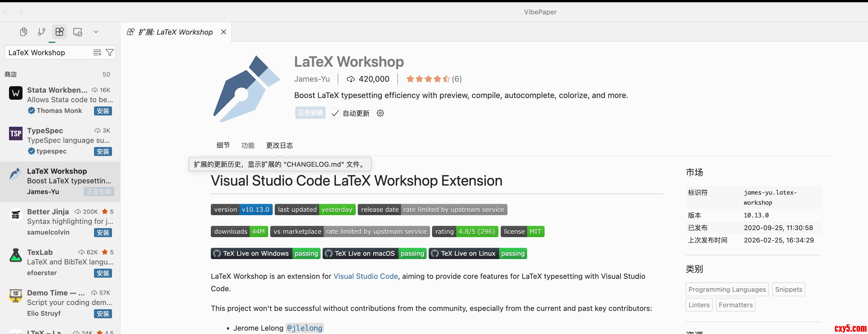The image size is (868, 334).
Task: Open the extension settings gear icon
Action: tap(380, 113)
